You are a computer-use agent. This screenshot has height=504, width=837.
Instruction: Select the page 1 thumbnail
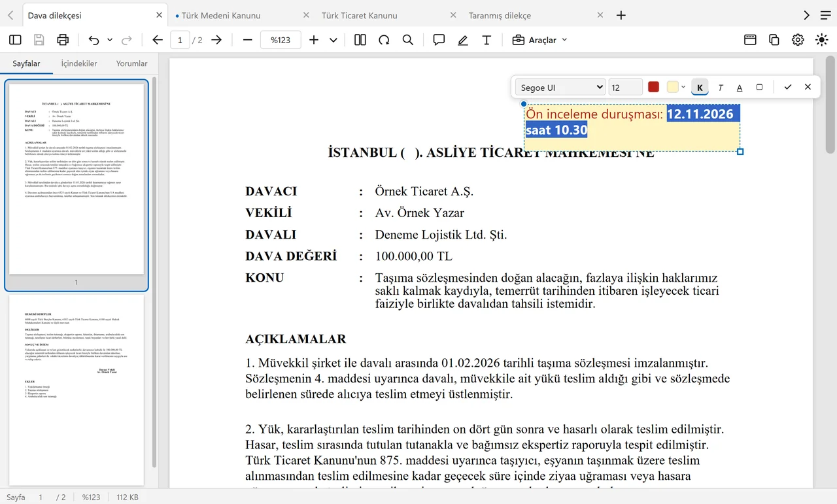[x=77, y=179]
